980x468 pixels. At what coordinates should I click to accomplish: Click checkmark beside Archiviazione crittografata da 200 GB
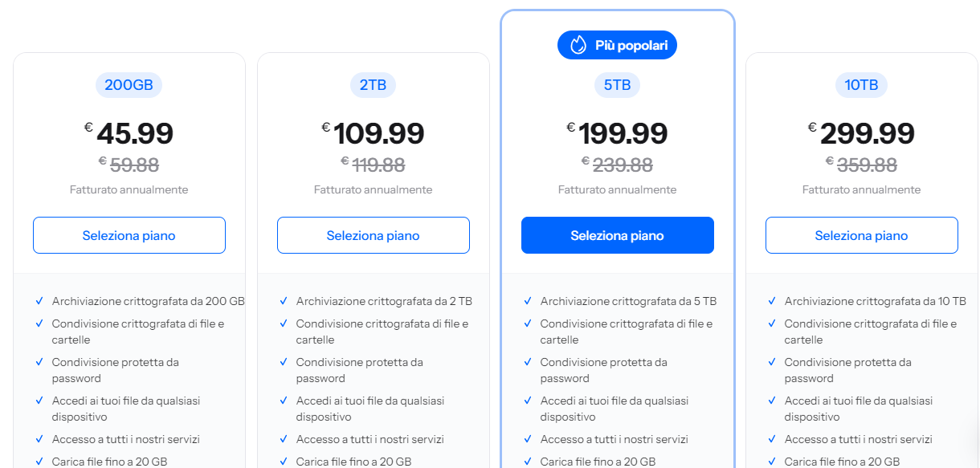(39, 301)
